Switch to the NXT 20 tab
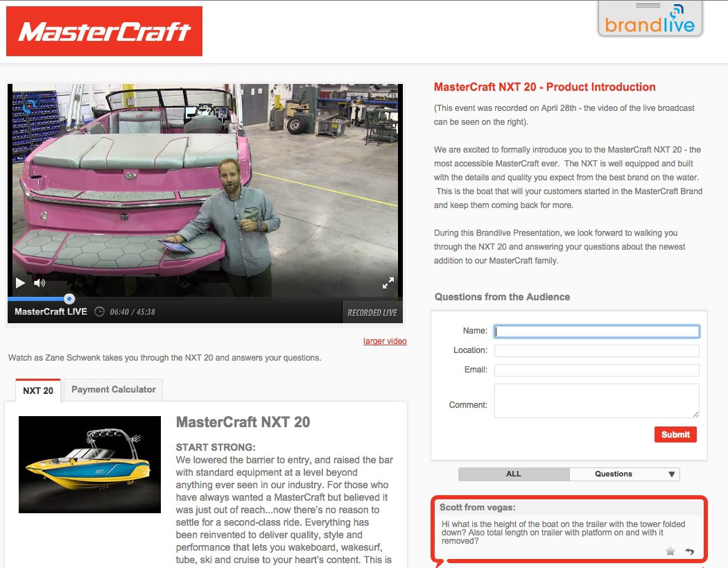This screenshot has height=568, width=728. (x=38, y=390)
